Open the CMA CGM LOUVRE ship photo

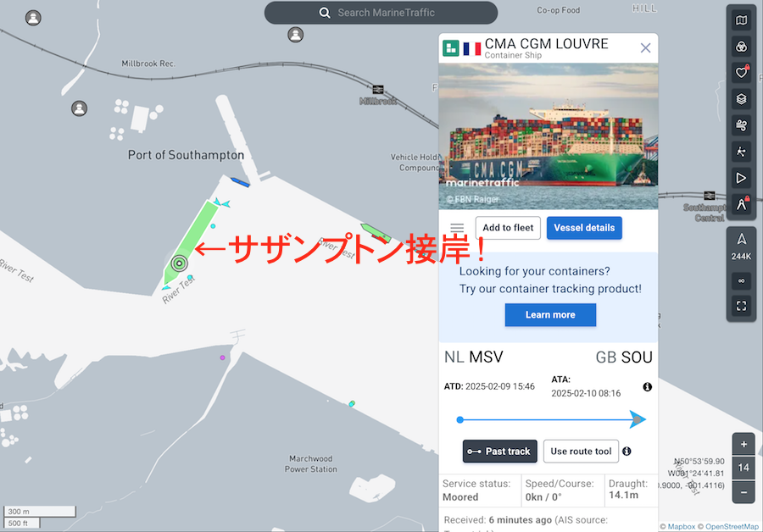tap(549, 136)
